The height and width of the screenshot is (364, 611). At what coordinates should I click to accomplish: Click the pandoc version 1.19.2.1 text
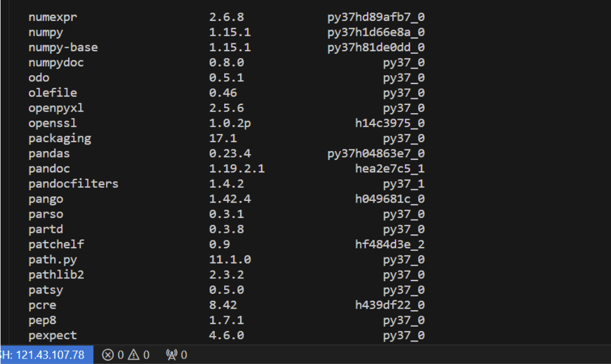(x=237, y=169)
